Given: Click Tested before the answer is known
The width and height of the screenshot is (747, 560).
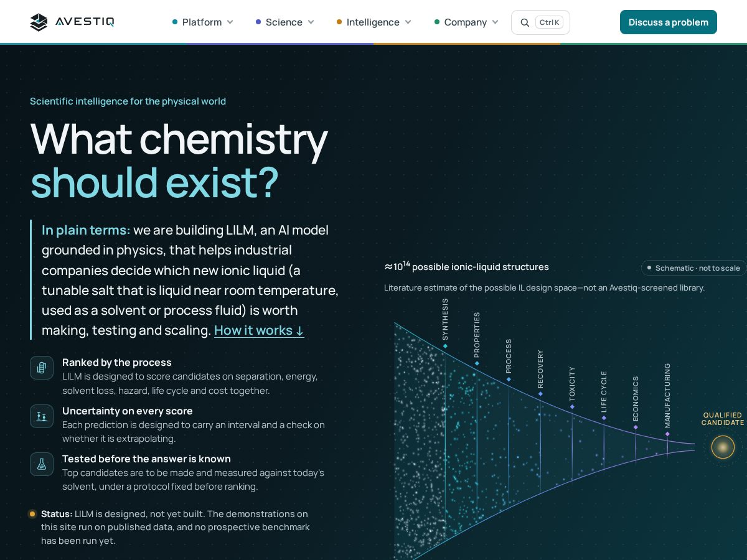Looking at the screenshot, I should tap(146, 459).
